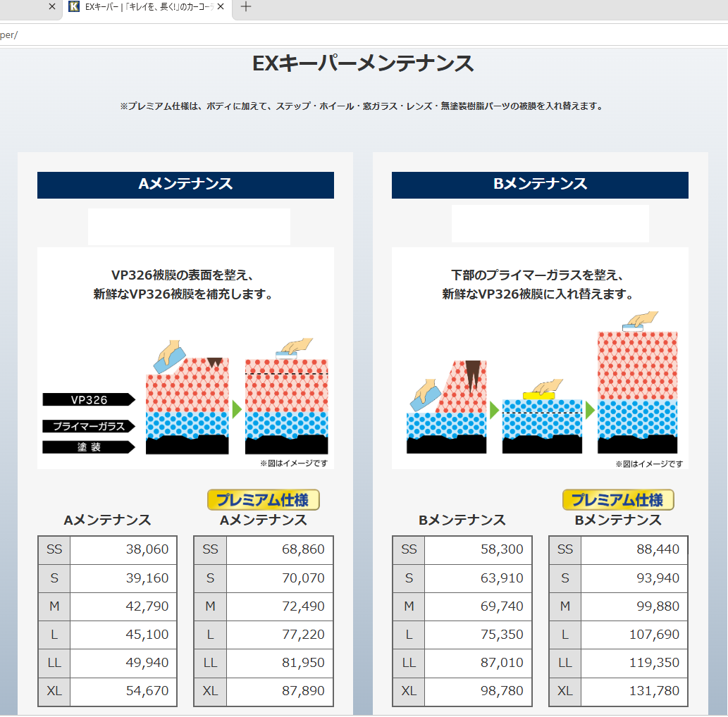The width and height of the screenshot is (728, 717).
Task: Select the ※プレミアム仕様は note text
Action: point(362,106)
